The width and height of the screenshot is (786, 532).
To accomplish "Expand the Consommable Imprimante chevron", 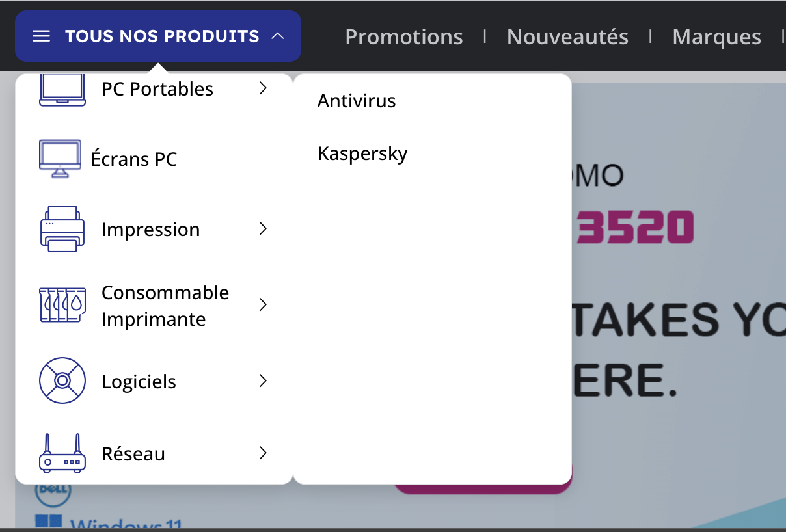I will point(263,305).
